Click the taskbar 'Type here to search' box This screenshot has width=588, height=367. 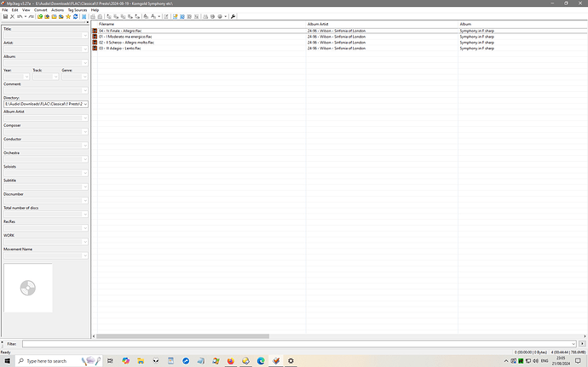point(59,361)
